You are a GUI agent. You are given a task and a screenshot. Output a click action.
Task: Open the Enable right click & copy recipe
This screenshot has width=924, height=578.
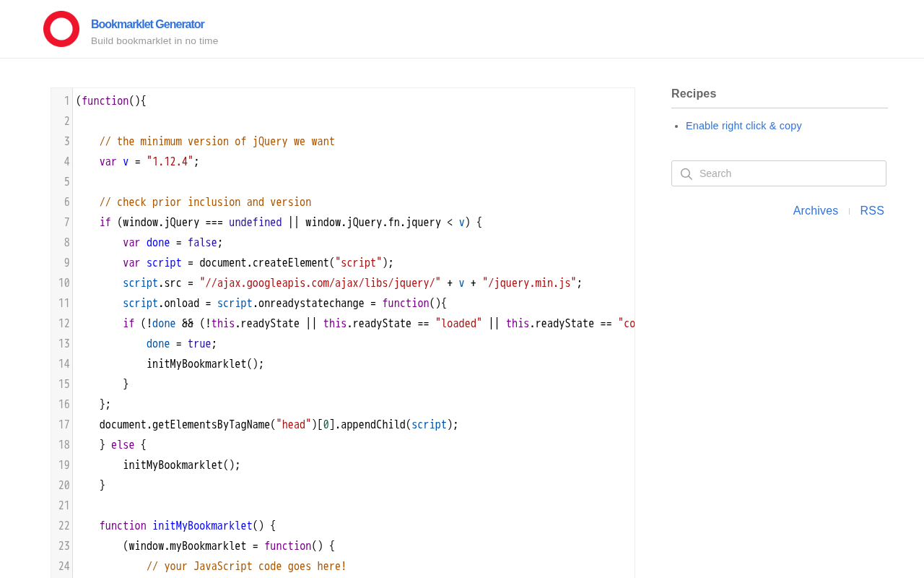[x=744, y=126]
